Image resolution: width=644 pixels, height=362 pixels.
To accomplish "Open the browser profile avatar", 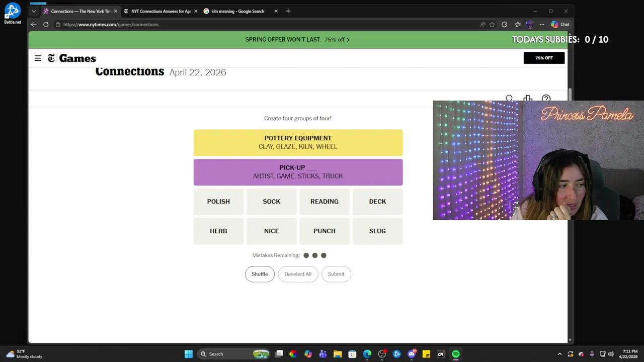I will pos(529,24).
